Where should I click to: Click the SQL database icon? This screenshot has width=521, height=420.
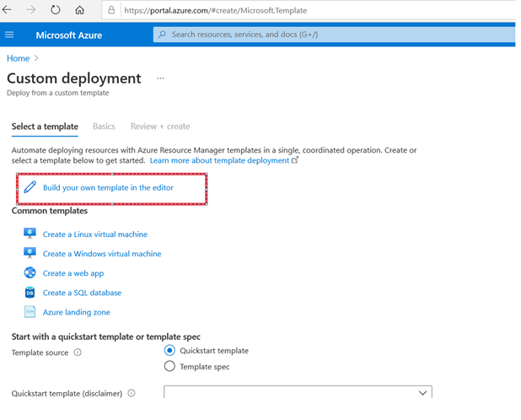(30, 293)
